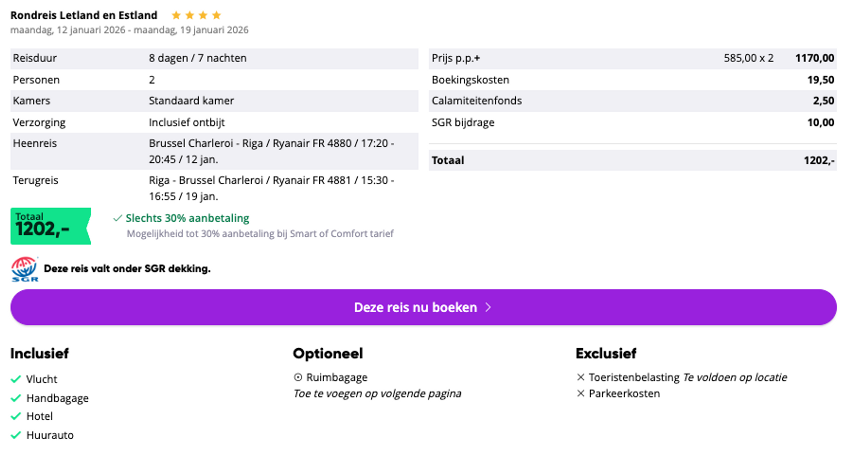Click the X icon beside Toeristenbelasting
This screenshot has width=868, height=452.
[581, 378]
